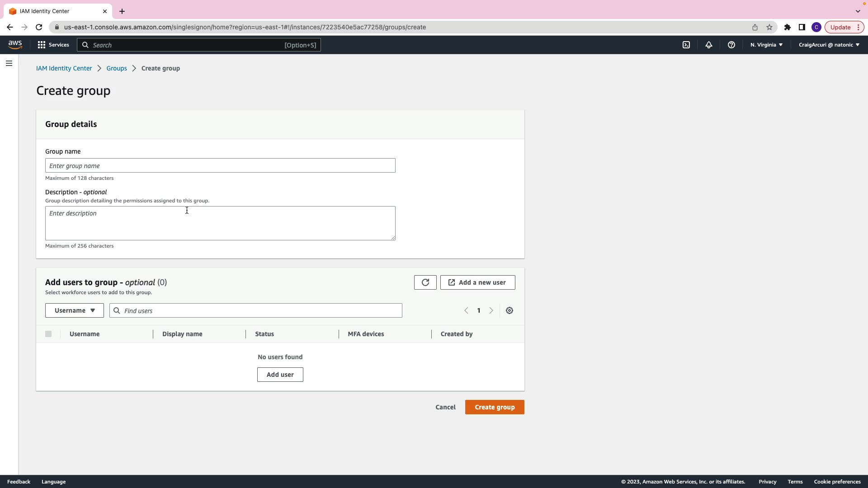
Task: Click the refresh users icon button
Action: click(425, 282)
